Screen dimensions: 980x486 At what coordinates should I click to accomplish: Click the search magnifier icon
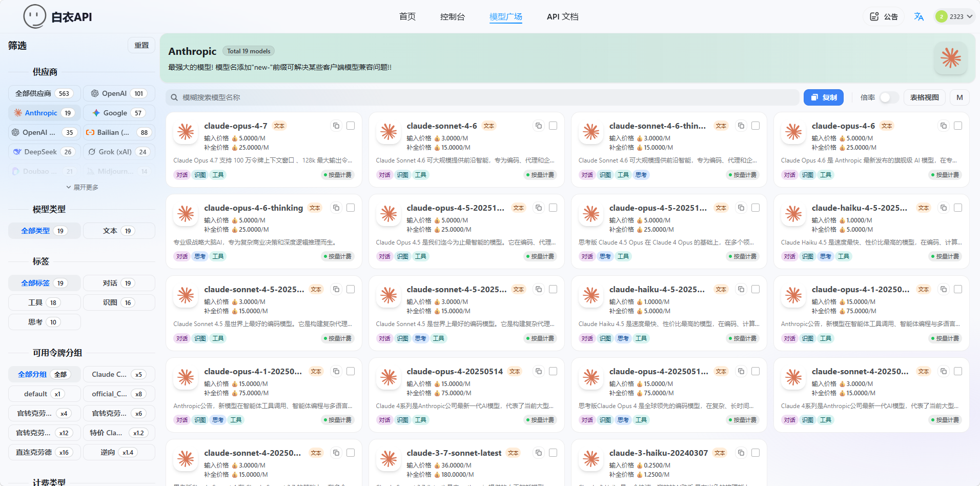[x=174, y=97]
